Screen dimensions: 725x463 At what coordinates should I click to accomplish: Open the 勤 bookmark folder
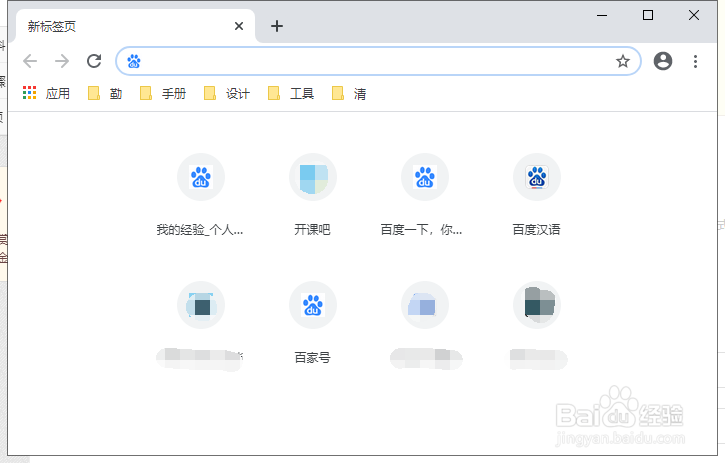coord(105,93)
